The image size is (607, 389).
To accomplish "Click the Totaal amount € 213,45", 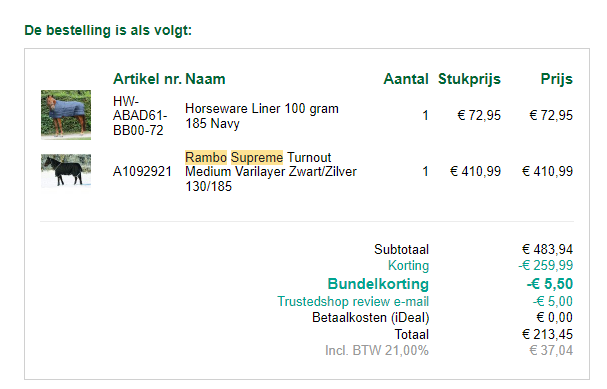I will tap(547, 334).
